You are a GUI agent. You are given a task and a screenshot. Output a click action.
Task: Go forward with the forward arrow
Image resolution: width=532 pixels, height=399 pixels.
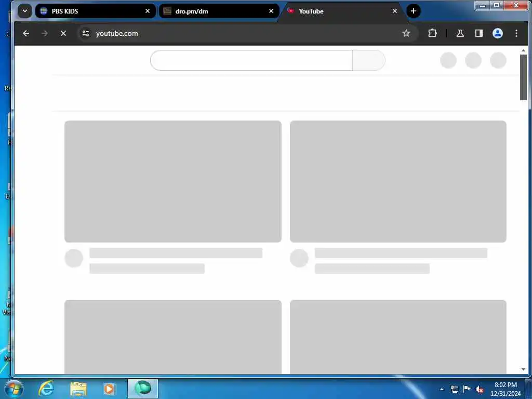pos(45,33)
